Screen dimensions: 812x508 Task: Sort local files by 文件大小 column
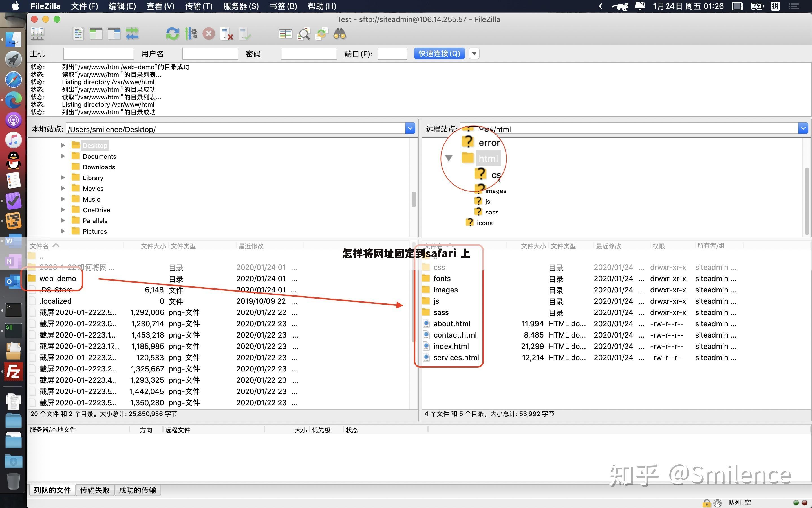point(153,246)
